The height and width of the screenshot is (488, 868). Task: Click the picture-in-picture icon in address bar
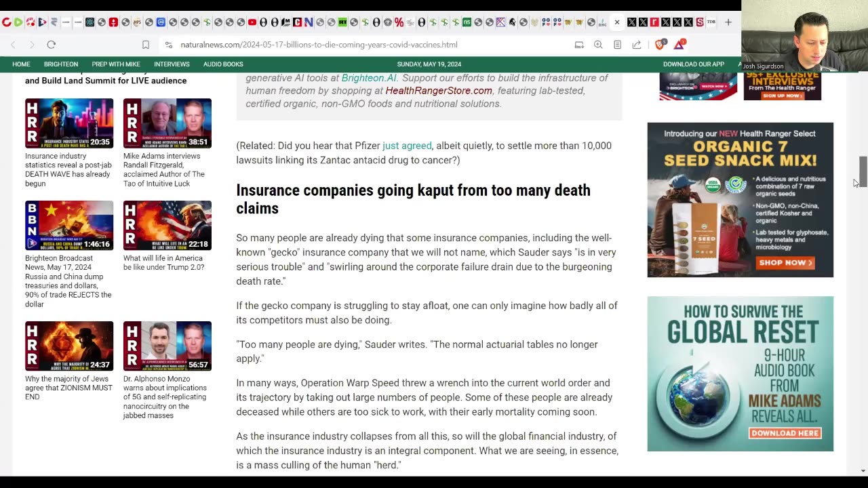click(x=579, y=45)
